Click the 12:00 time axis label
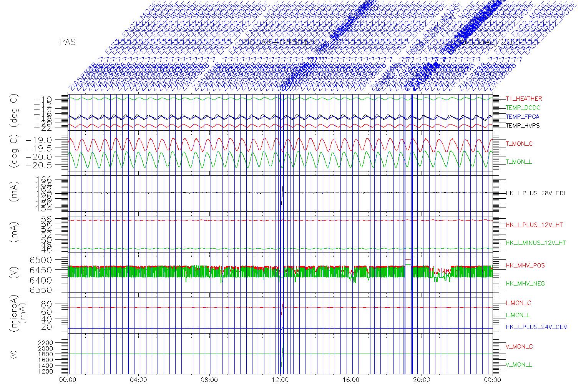Screen dimensions: 581x392 280,380
